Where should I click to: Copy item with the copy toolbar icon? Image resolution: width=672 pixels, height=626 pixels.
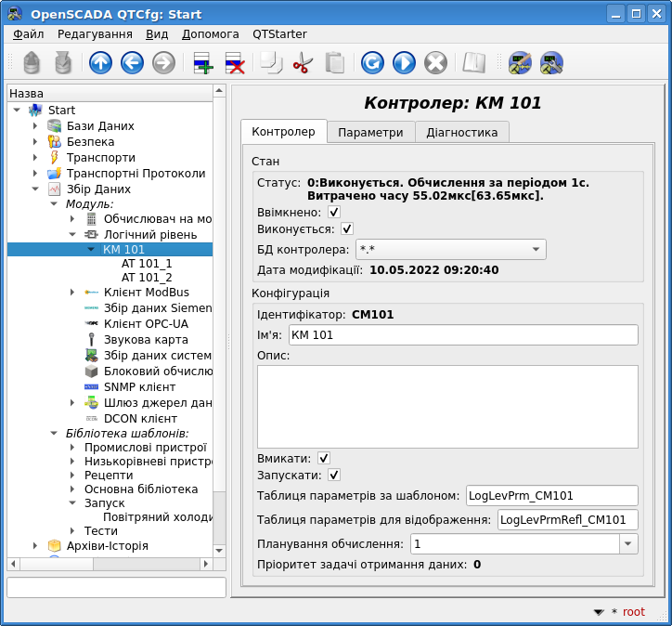tap(271, 63)
